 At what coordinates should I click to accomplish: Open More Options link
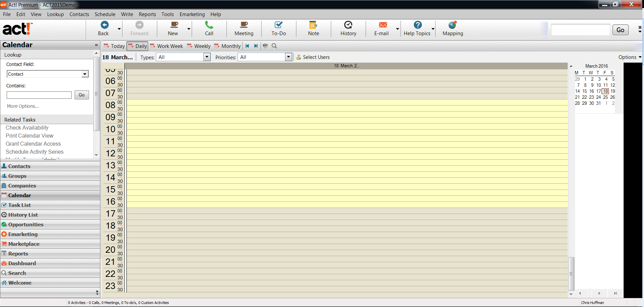23,106
